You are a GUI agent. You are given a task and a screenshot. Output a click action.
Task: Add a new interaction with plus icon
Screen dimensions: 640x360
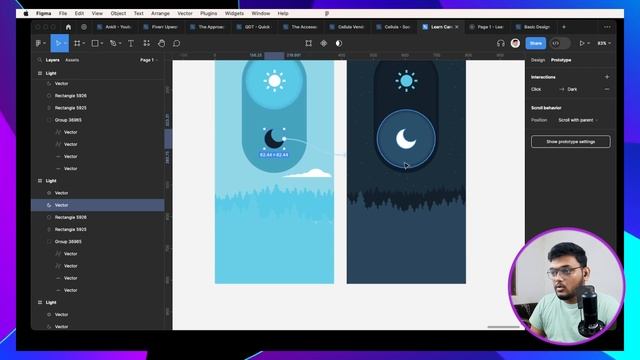click(607, 77)
